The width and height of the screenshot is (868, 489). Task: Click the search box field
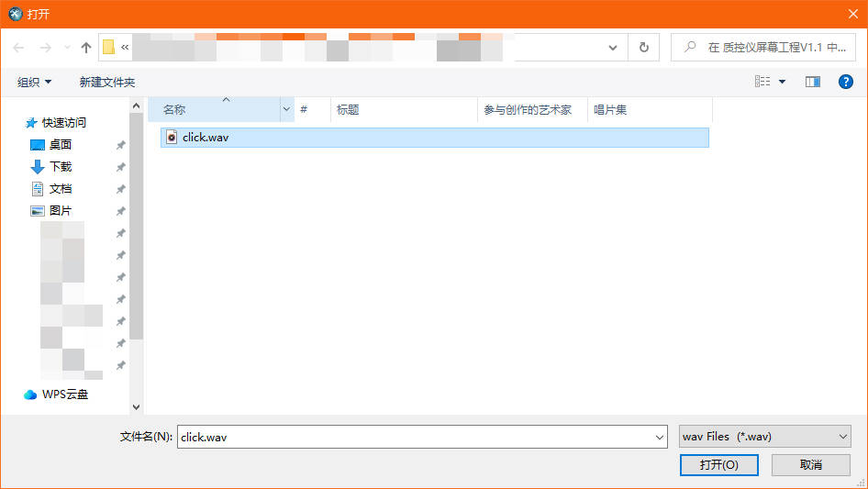[x=771, y=48]
